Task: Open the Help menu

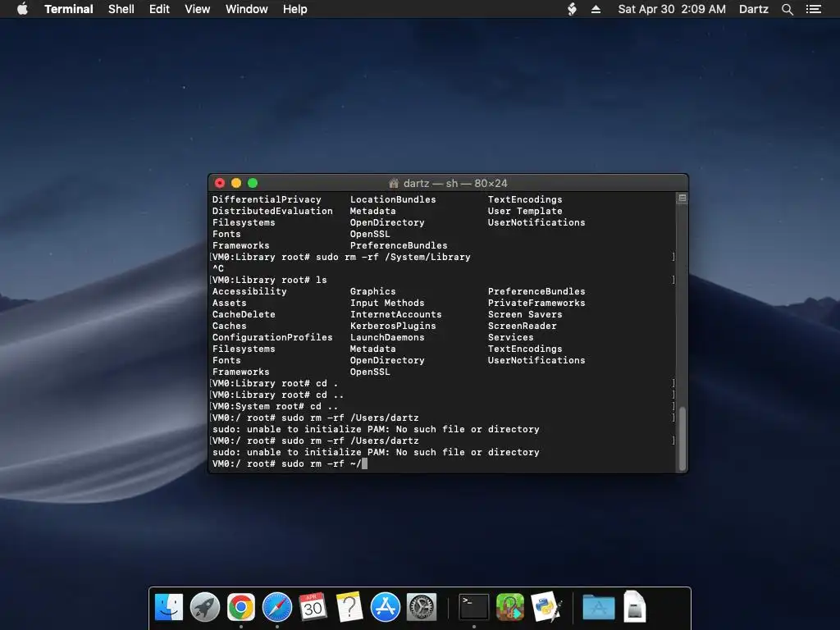Action: pos(295,9)
